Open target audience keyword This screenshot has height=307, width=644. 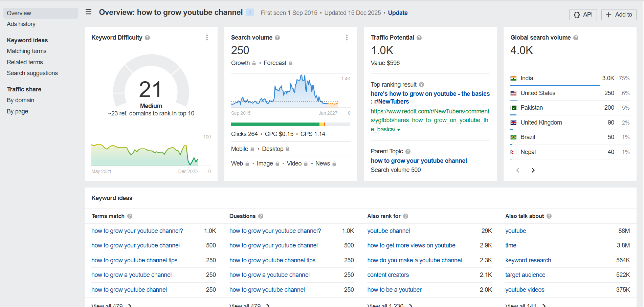click(x=525, y=275)
